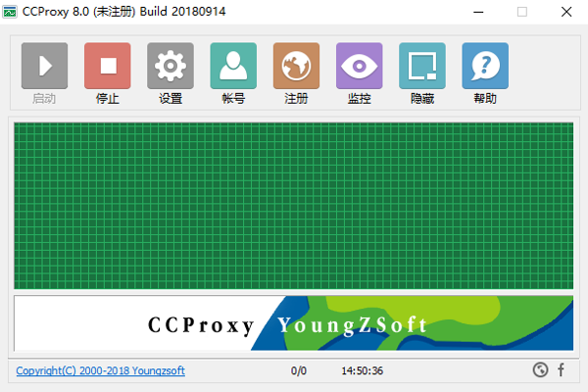The width and height of the screenshot is (588, 392).
Task: Minimize the CCProxy window
Action: pos(477,12)
